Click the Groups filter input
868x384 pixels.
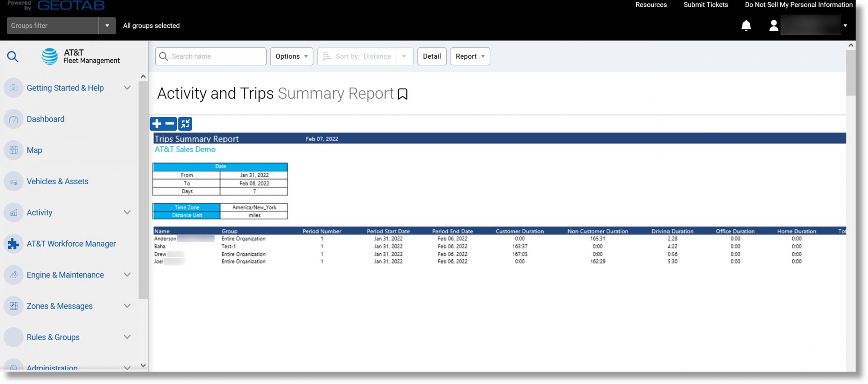point(53,25)
